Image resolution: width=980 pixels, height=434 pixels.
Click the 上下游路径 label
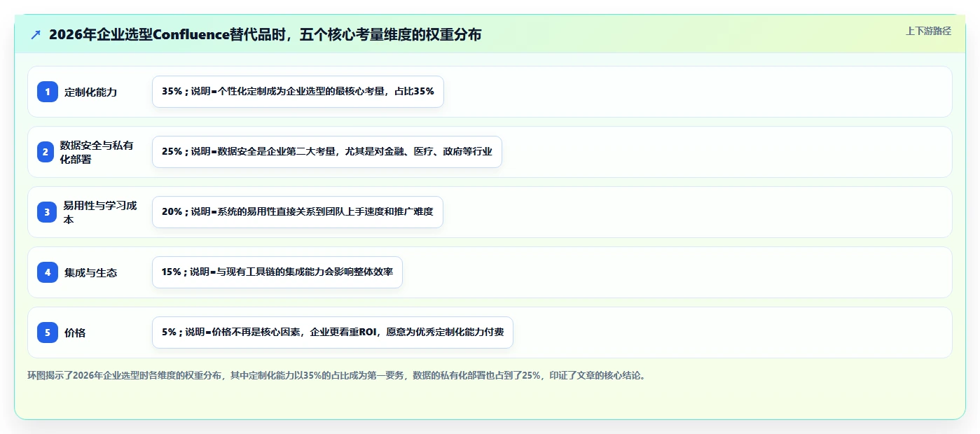coord(928,31)
